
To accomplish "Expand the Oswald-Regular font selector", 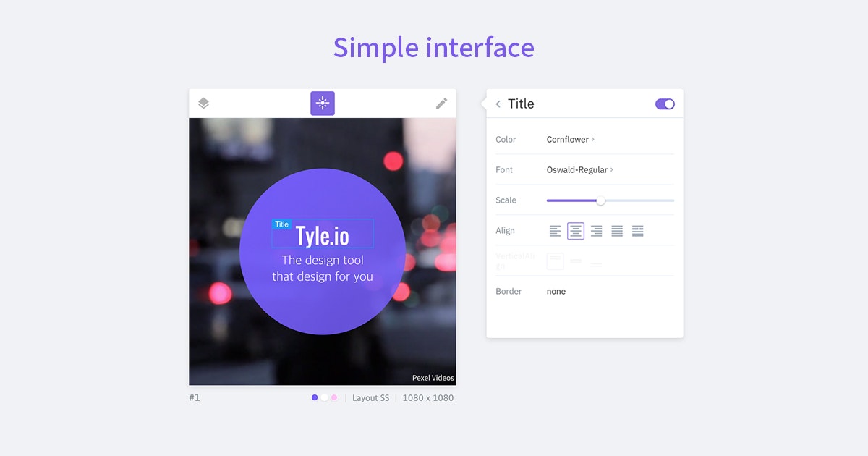I will point(579,169).
